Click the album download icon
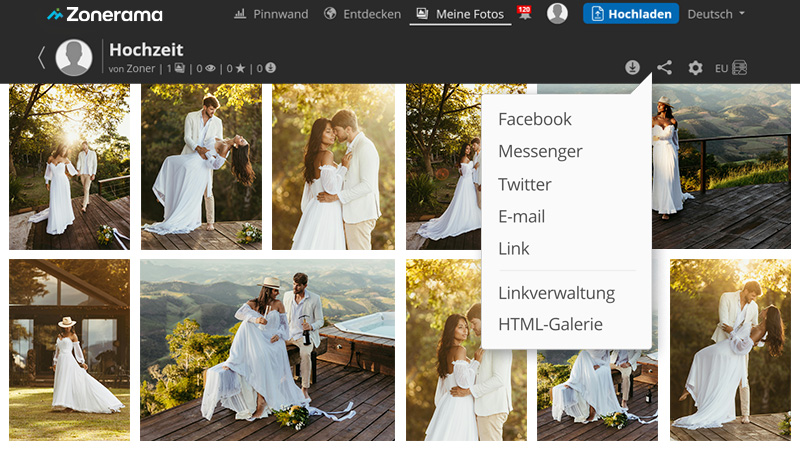 632,68
